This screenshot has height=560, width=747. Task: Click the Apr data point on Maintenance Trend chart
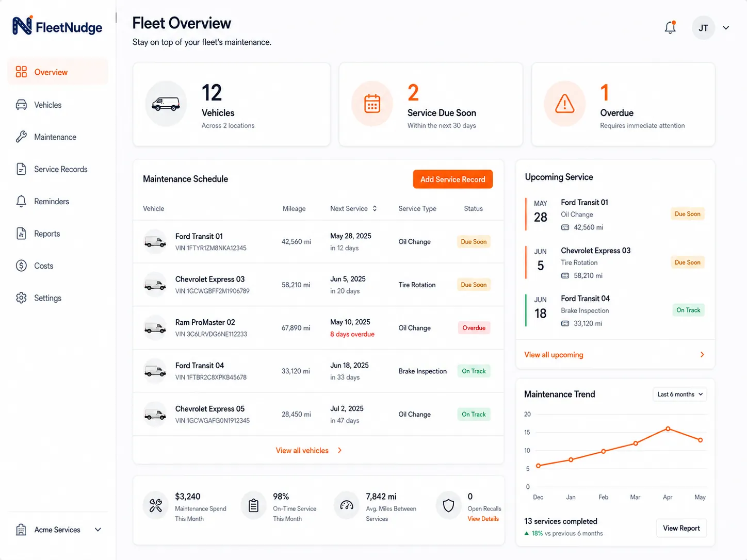point(668,429)
